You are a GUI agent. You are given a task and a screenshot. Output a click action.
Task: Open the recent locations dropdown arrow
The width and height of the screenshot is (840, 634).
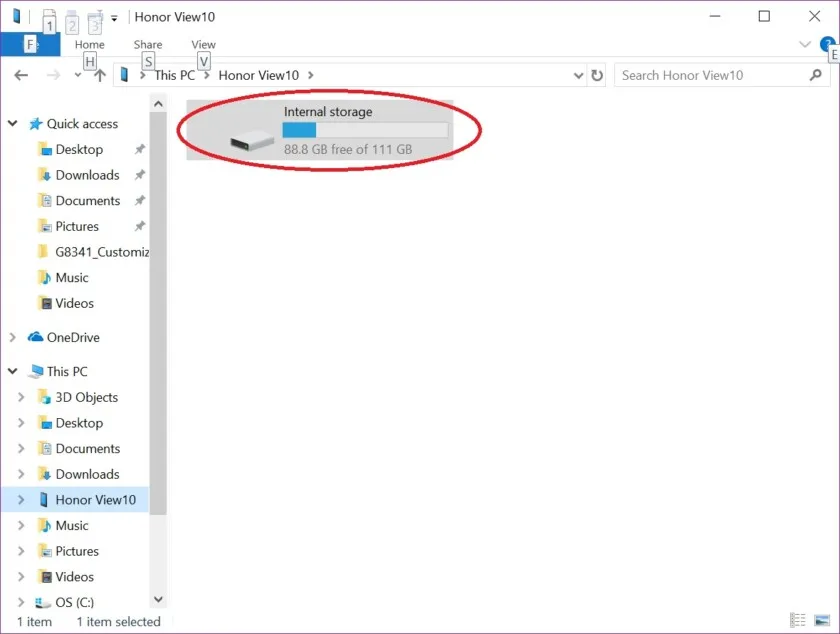tap(78, 75)
